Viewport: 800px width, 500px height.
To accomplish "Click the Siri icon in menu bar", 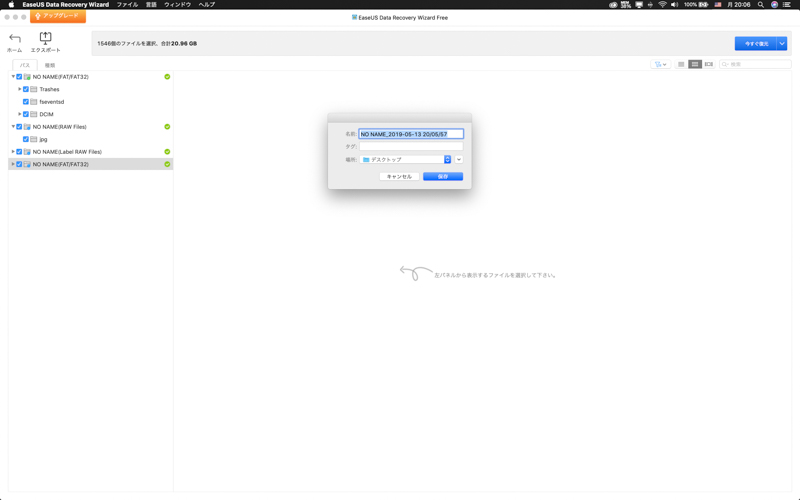I will click(x=774, y=5).
